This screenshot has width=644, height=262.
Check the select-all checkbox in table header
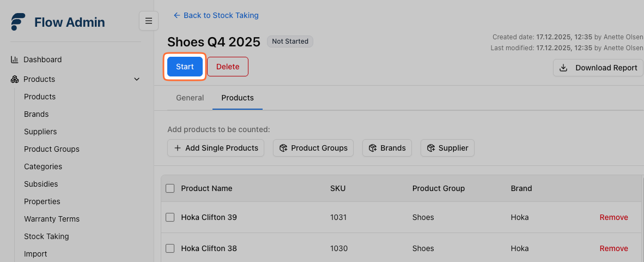pos(170,188)
